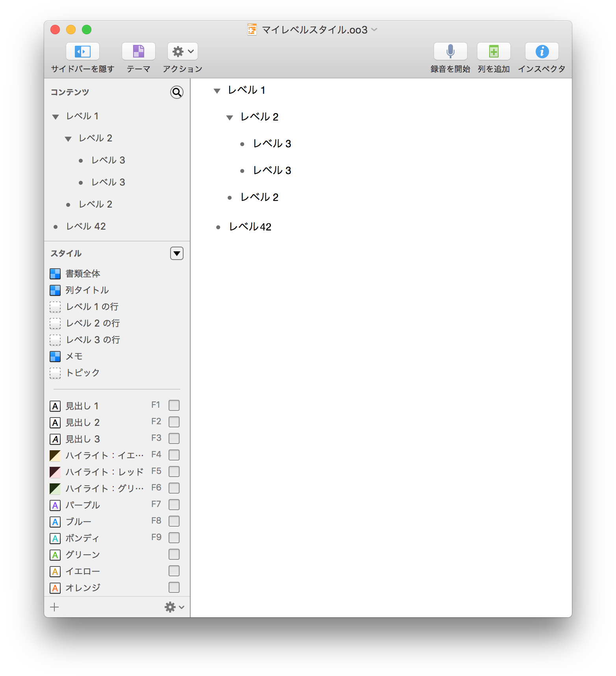The image size is (616, 676).
Task: Select bulleted レベル 2 row in main outline
Action: 260,197
